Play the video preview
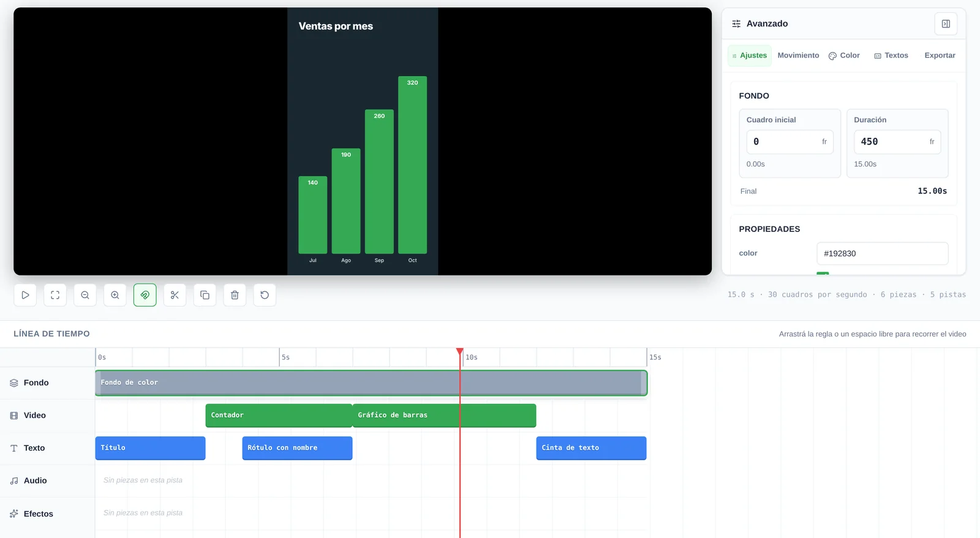 point(25,295)
